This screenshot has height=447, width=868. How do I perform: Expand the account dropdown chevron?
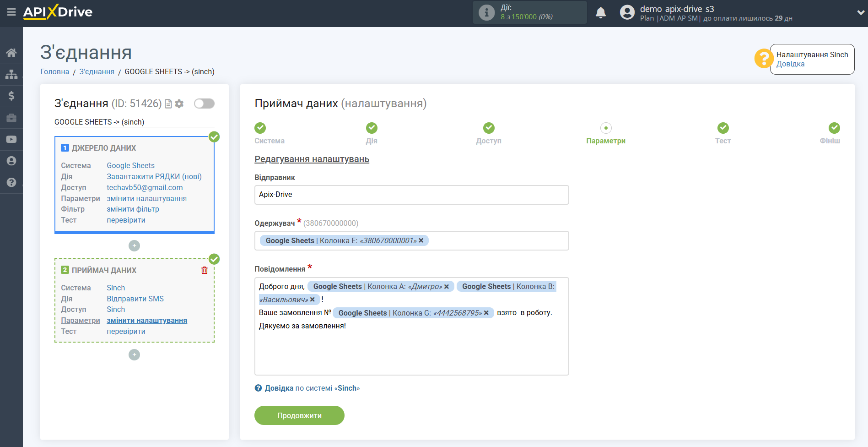click(x=861, y=13)
